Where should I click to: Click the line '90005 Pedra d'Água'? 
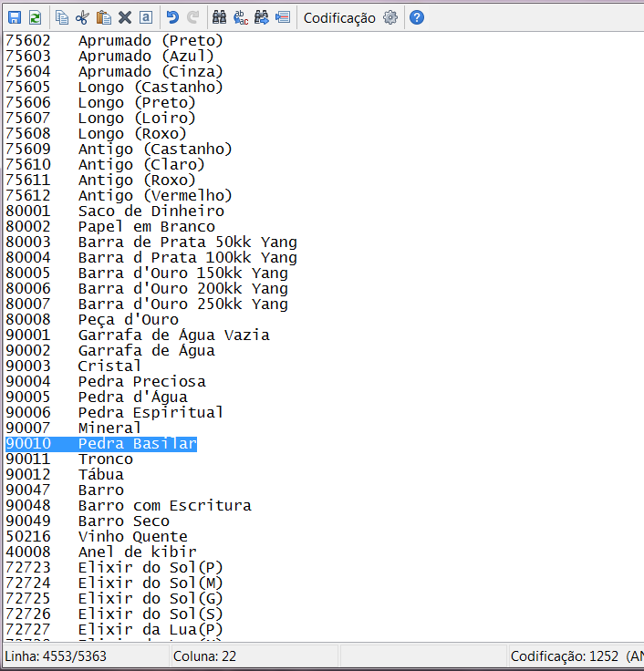click(97, 397)
